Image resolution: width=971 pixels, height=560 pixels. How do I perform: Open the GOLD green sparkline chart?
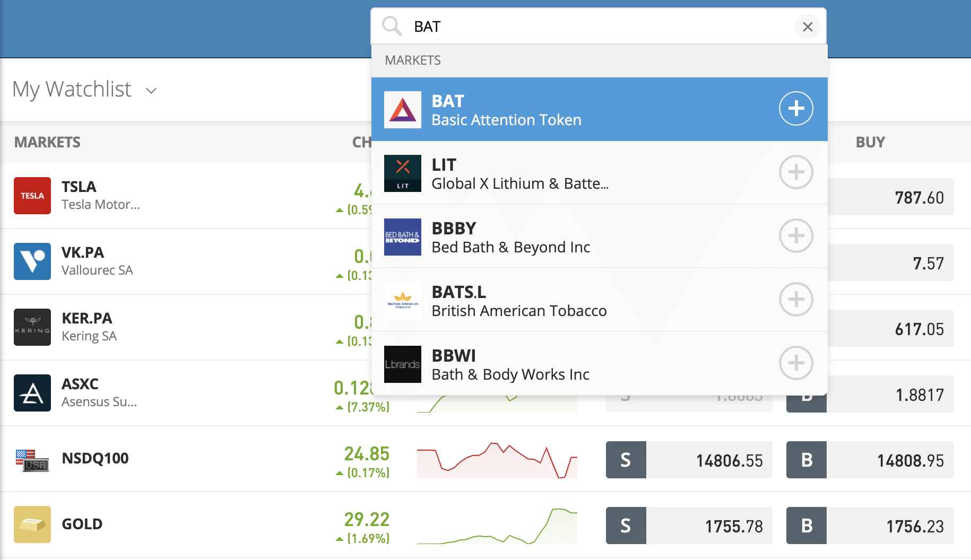pyautogui.click(x=497, y=526)
